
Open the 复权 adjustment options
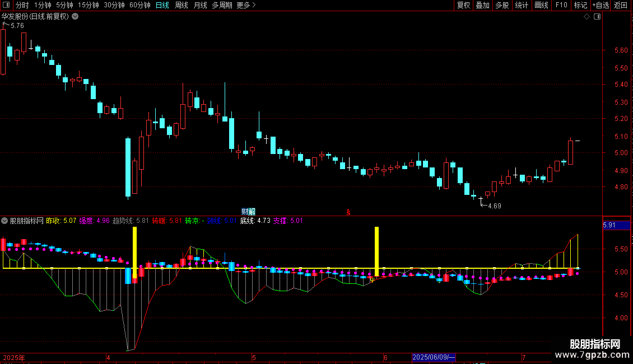(x=463, y=5)
